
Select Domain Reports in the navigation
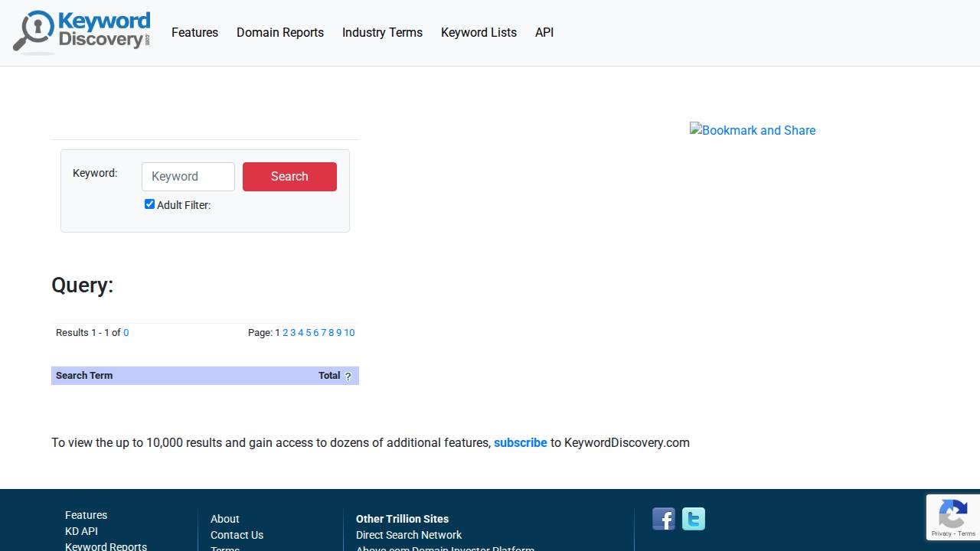280,32
